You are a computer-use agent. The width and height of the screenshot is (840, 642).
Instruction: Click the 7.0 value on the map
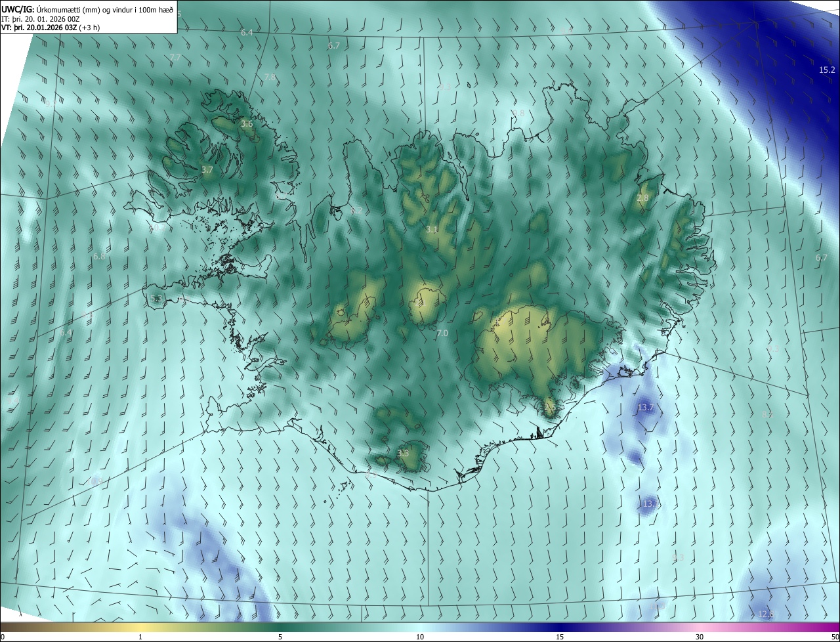click(x=442, y=333)
